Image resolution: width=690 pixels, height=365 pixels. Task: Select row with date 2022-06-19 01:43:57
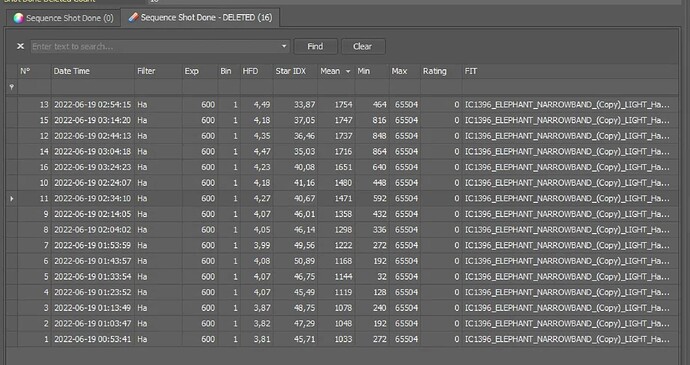(342, 261)
